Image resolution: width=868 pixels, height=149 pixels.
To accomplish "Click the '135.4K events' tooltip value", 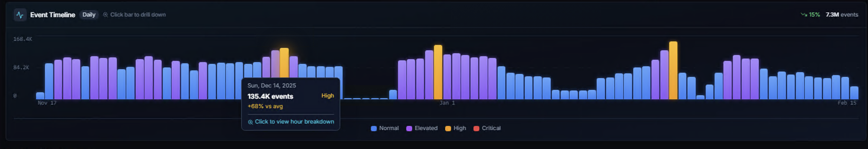I will click(x=270, y=96).
